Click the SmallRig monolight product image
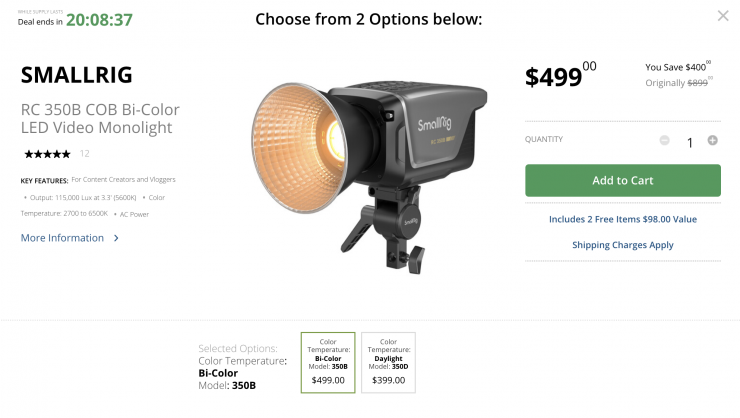740x418 pixels. (345, 170)
